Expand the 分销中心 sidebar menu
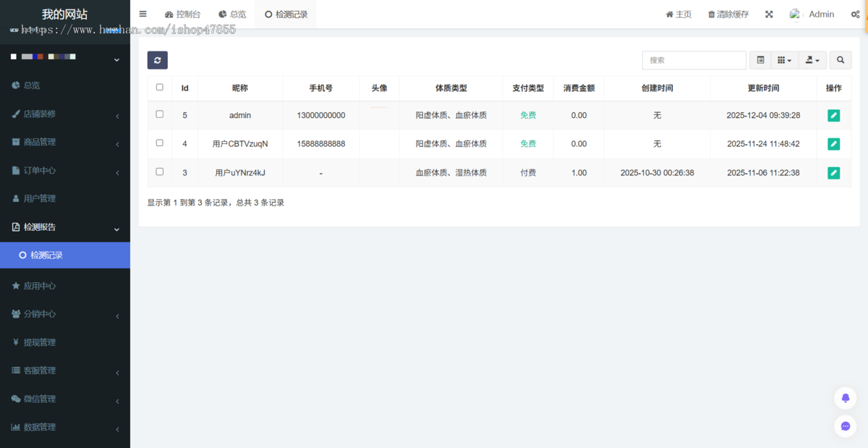Image resolution: width=868 pixels, height=448 pixels. coord(65,314)
